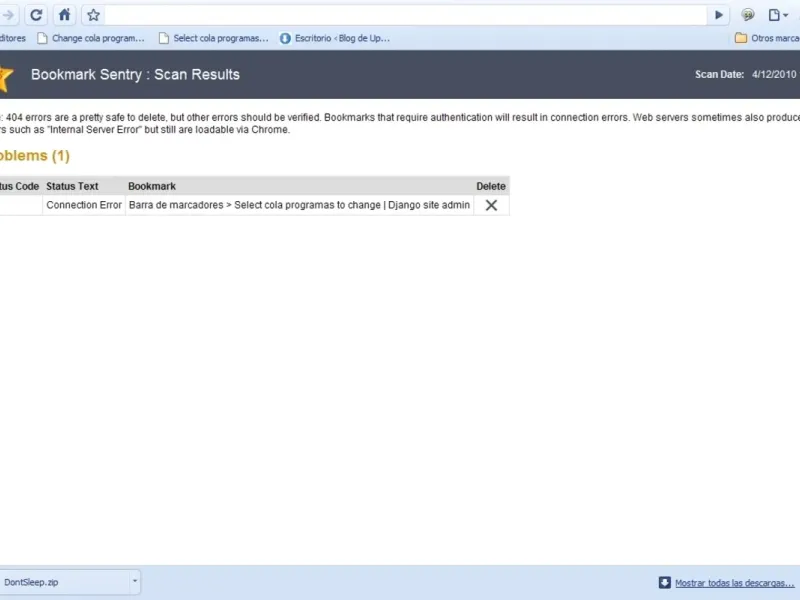Image resolution: width=800 pixels, height=600 pixels.
Task: Click the 'Delete' column header
Action: coord(491,186)
